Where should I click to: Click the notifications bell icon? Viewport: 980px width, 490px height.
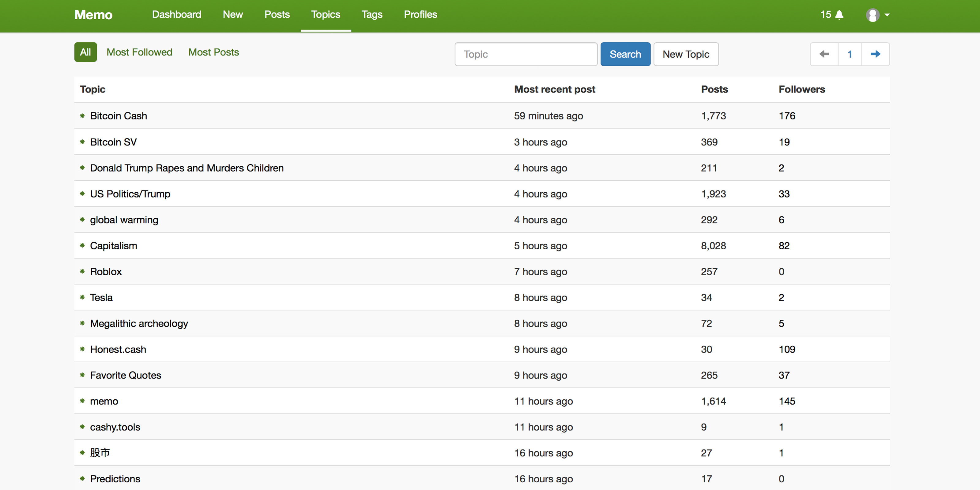click(839, 15)
